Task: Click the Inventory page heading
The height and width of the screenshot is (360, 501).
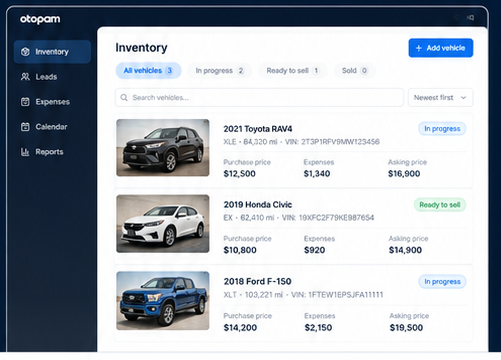Action: click(141, 48)
